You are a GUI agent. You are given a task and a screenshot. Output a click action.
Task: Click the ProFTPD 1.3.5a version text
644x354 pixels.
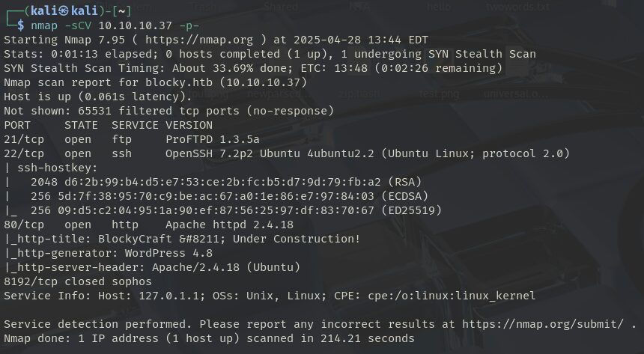(213, 139)
